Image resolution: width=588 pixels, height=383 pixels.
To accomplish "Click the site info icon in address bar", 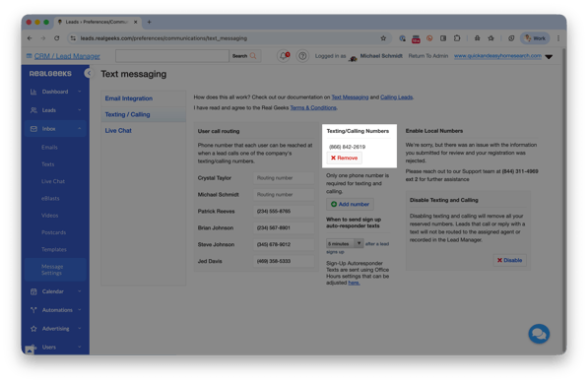I will (x=73, y=38).
